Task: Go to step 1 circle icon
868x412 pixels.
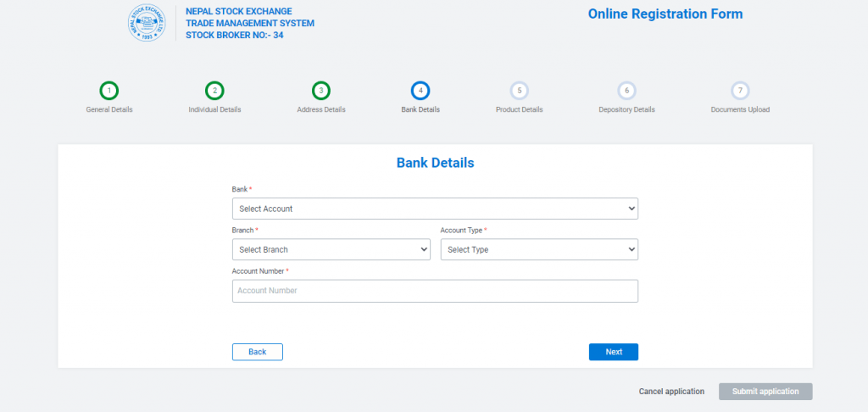Action: 108,91
